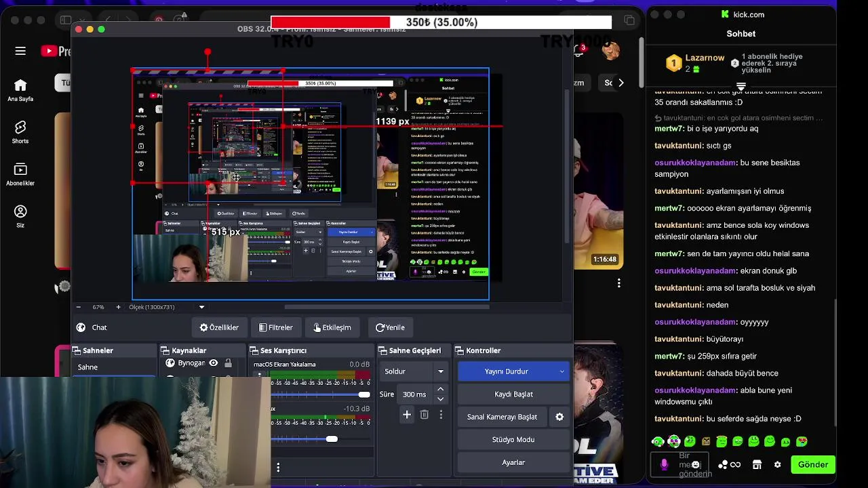Enable Stüdyo Modu
The height and width of the screenshot is (488, 868).
coord(513,439)
